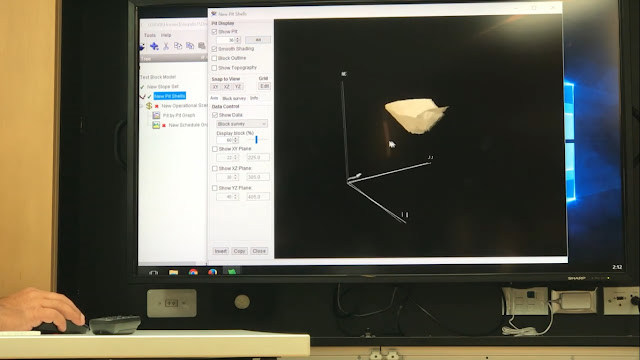
Task: Open Firefox from the taskbar
Action: coord(212,272)
